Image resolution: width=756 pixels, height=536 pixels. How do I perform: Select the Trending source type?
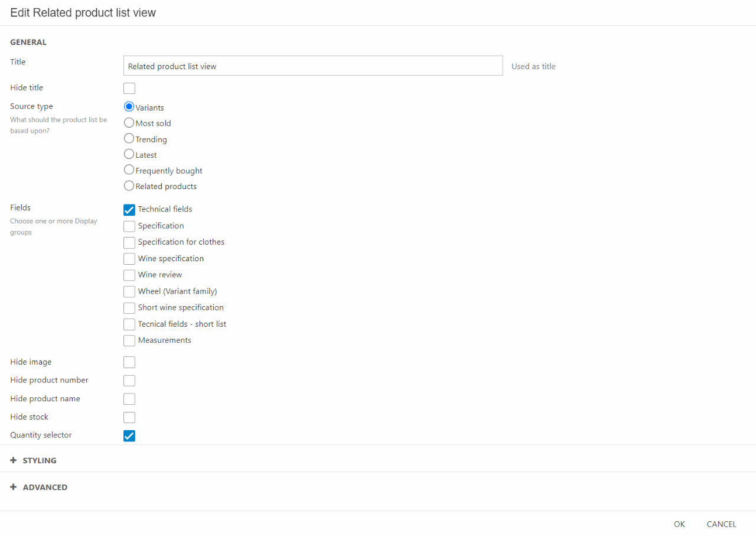pos(129,139)
